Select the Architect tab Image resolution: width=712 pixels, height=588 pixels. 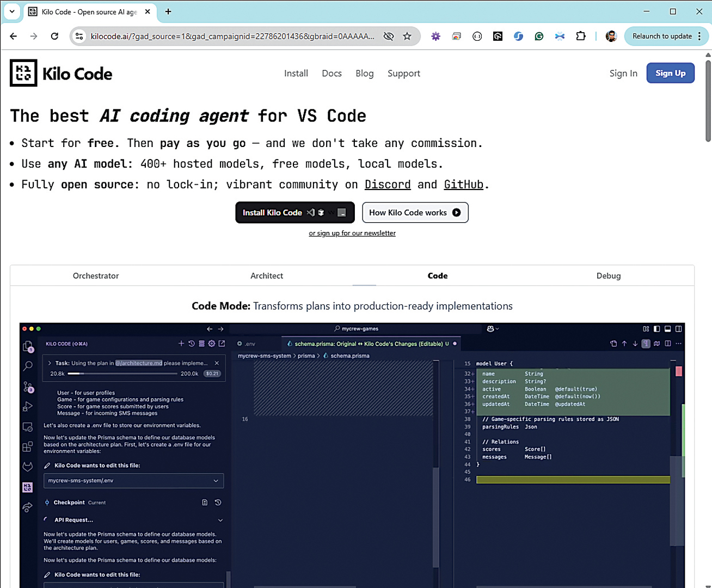click(267, 276)
